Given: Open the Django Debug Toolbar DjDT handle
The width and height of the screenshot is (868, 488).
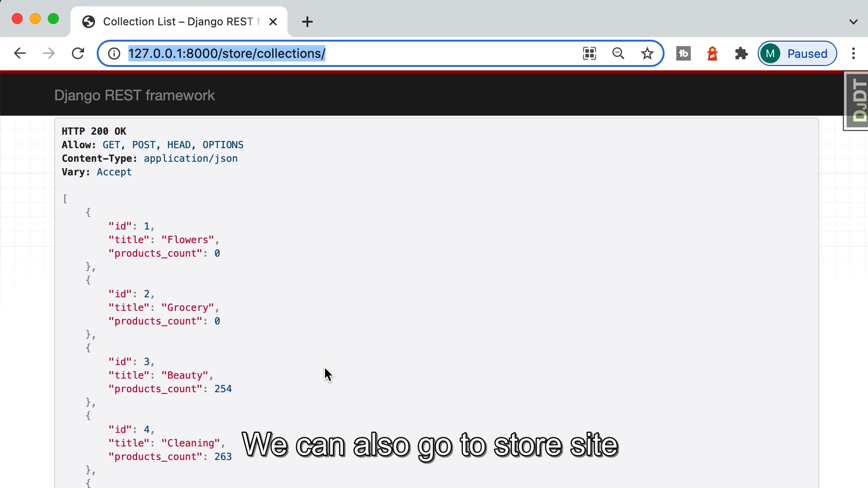Looking at the screenshot, I should pos(857,100).
